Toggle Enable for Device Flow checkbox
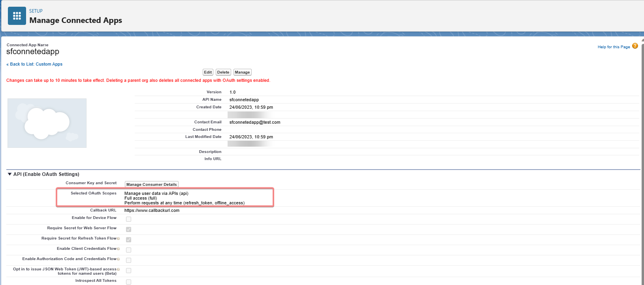The width and height of the screenshot is (644, 285). [128, 219]
